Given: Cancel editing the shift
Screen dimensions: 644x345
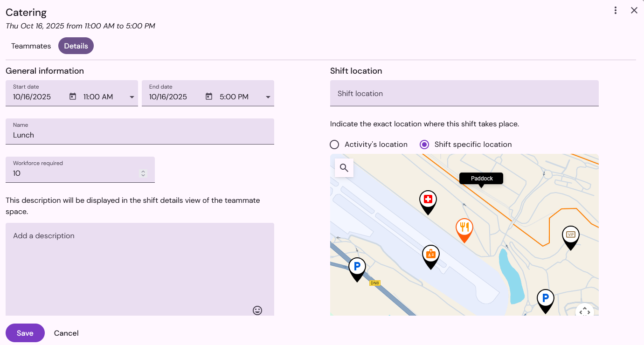Looking at the screenshot, I should point(66,333).
